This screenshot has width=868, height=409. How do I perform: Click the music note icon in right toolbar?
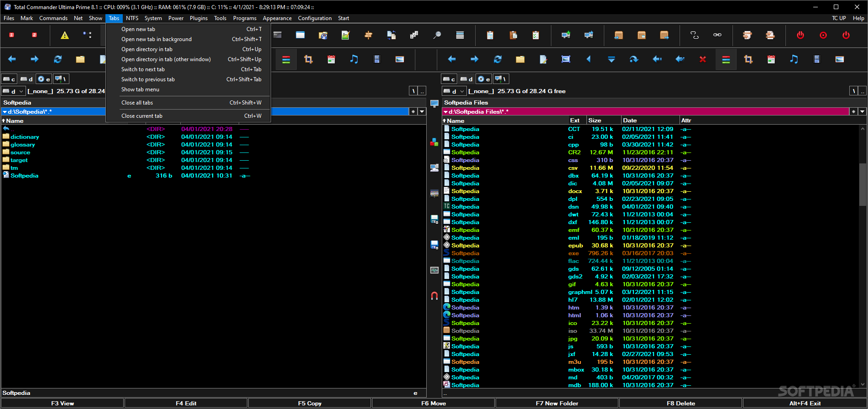click(x=794, y=59)
